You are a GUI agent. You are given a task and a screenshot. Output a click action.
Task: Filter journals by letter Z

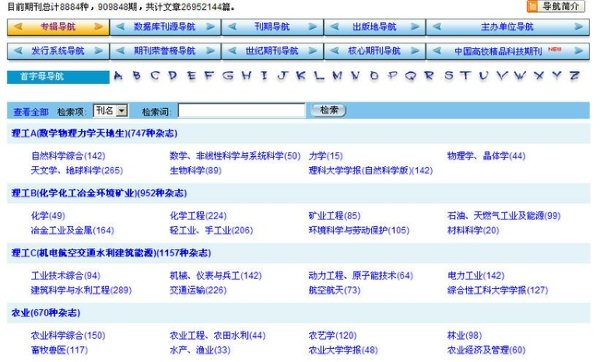(574, 76)
